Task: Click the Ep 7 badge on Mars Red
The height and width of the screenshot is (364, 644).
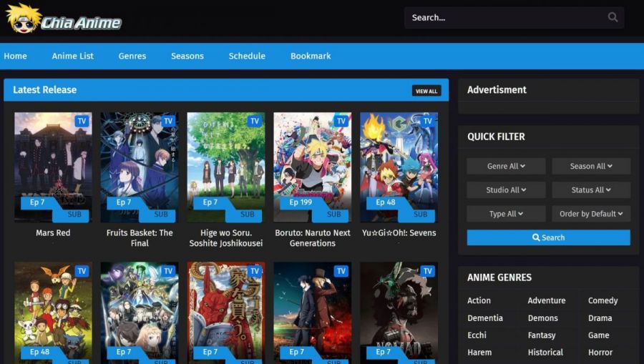Action: pyautogui.click(x=37, y=202)
